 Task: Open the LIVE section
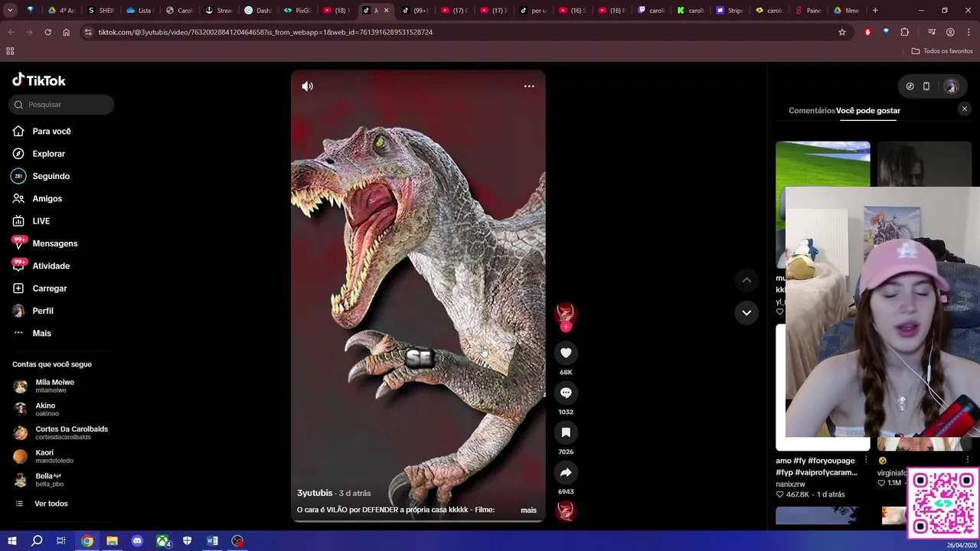(41, 221)
